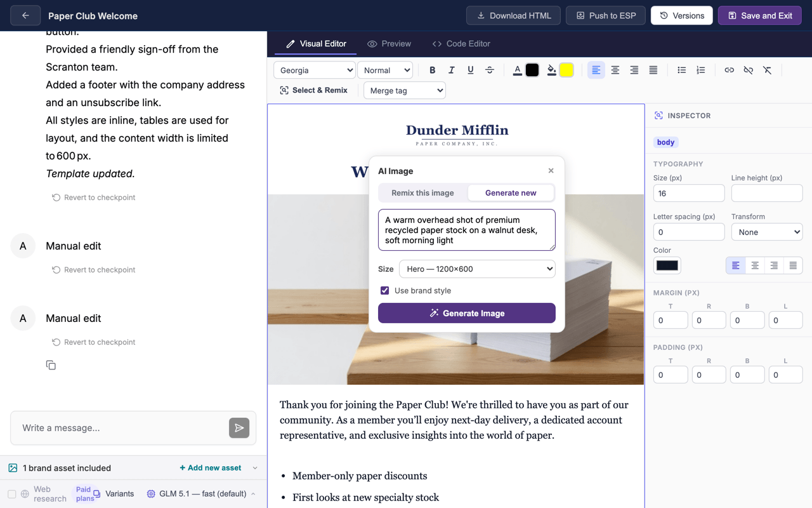Open the Merge tag dropdown
Screen dimensions: 812x508
405,91
